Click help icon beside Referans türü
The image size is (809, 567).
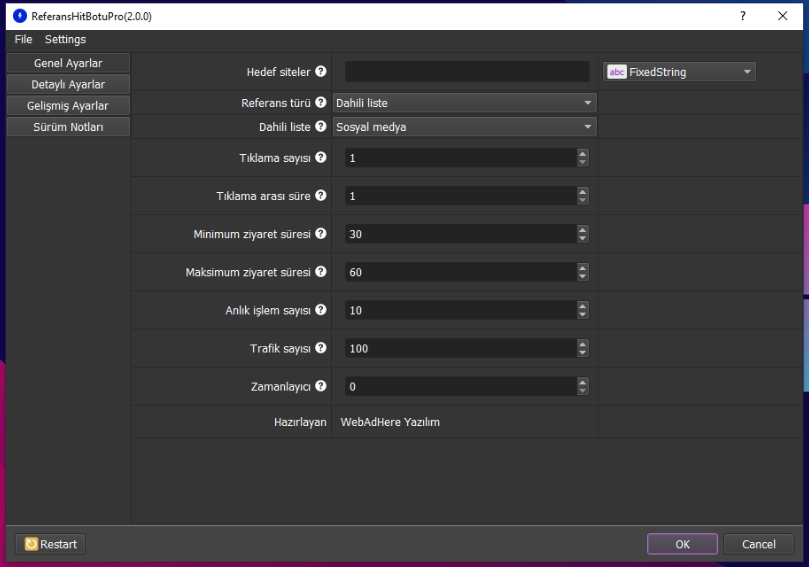pos(321,103)
